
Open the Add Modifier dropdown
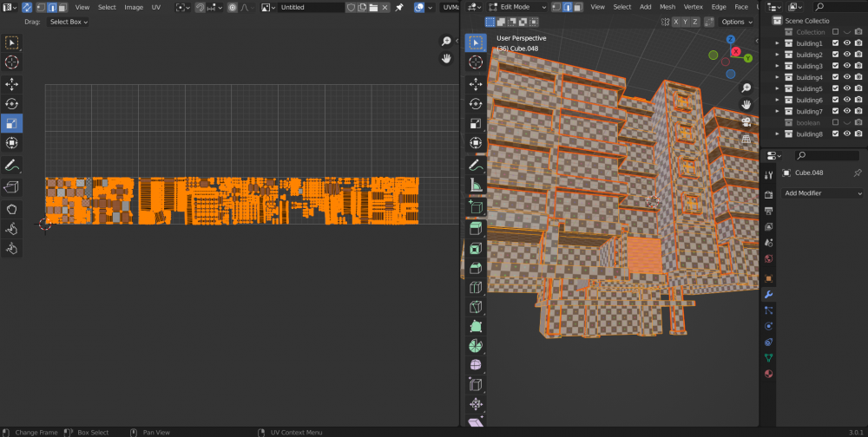tap(823, 193)
